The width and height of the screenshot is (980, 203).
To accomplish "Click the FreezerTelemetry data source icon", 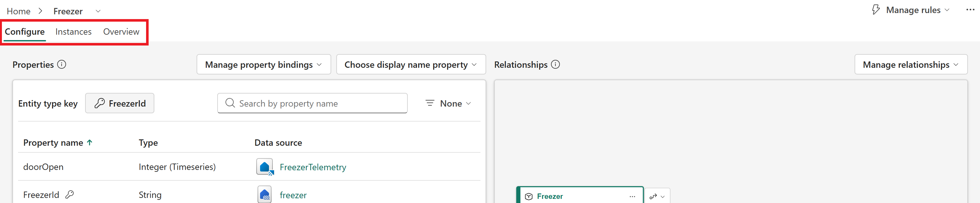I will click(x=265, y=167).
